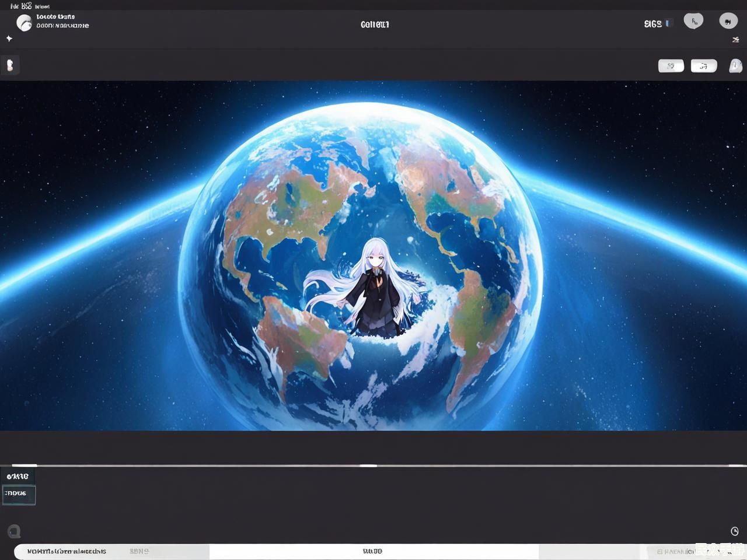This screenshot has width=747, height=560.
Task: Expand the small arrows icon under header buttons
Action: point(735,40)
